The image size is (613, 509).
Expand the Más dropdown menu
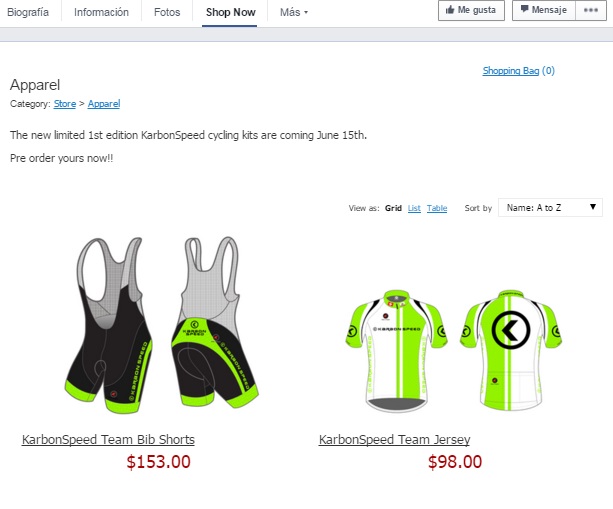click(x=294, y=12)
